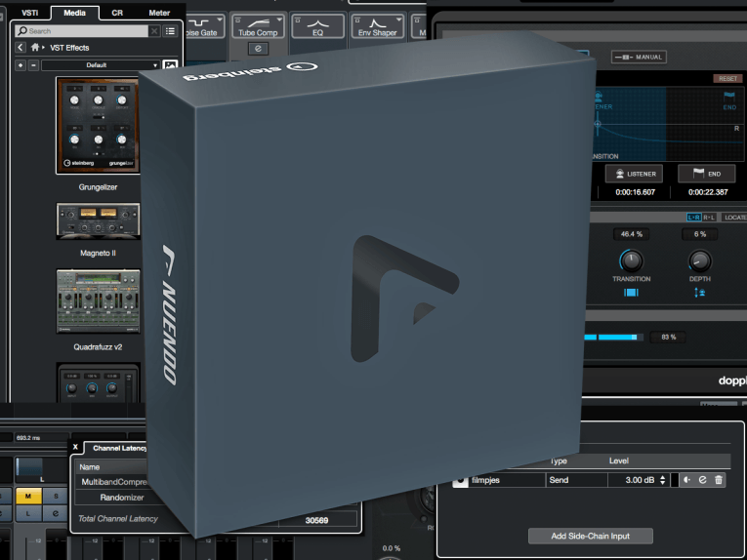Click the MultibandCompressor latency row

pos(112,482)
